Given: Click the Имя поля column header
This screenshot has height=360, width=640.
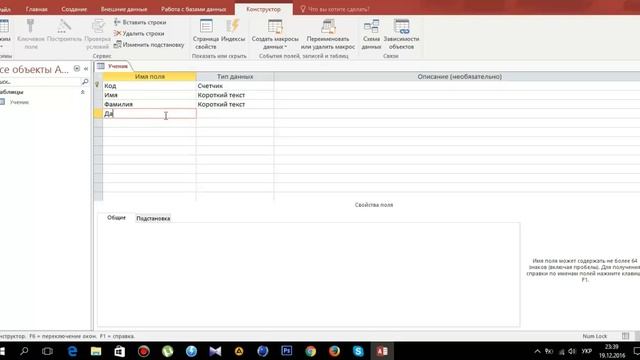Looking at the screenshot, I should tap(149, 76).
